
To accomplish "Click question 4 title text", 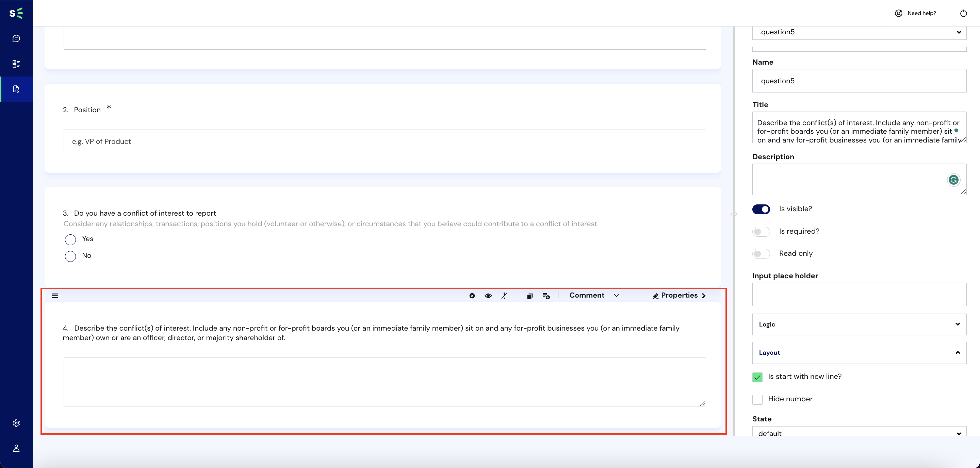I will click(371, 333).
